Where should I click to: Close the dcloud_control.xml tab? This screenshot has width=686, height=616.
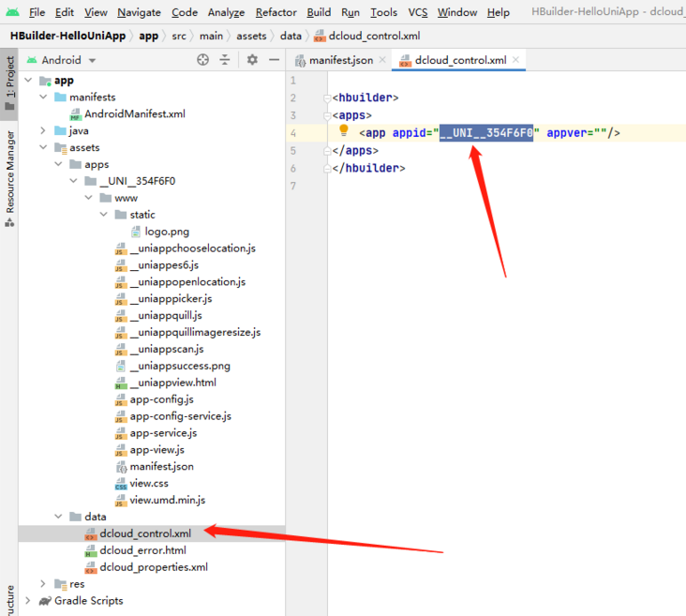coord(515,60)
